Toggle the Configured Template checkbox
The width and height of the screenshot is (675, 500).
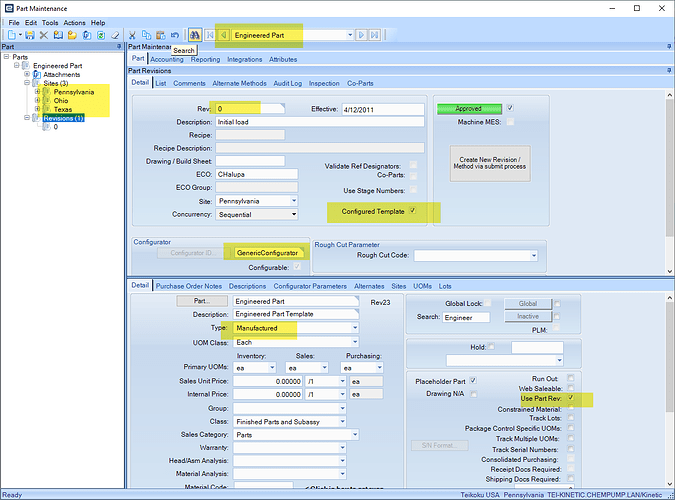click(x=413, y=211)
